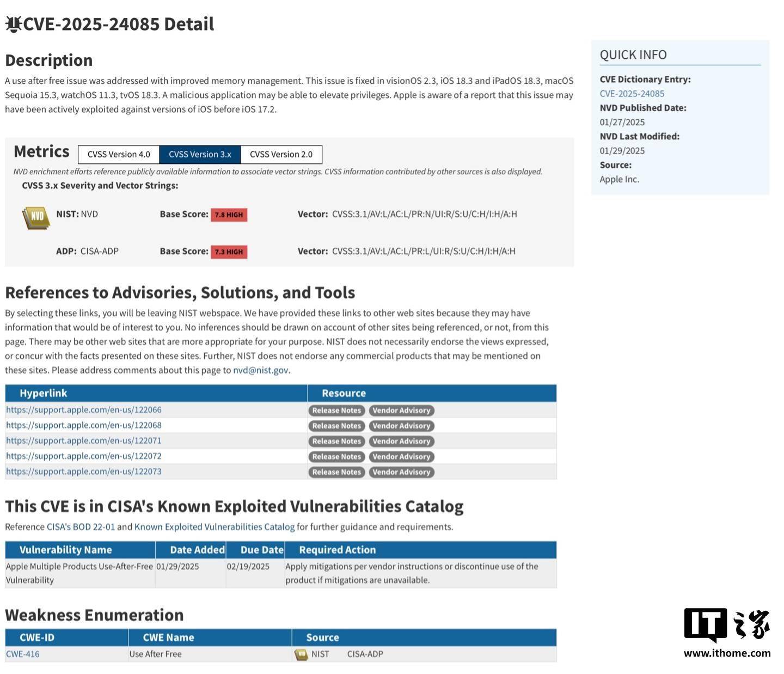Open support.apple.com/en-us/122072 link

pyautogui.click(x=84, y=456)
